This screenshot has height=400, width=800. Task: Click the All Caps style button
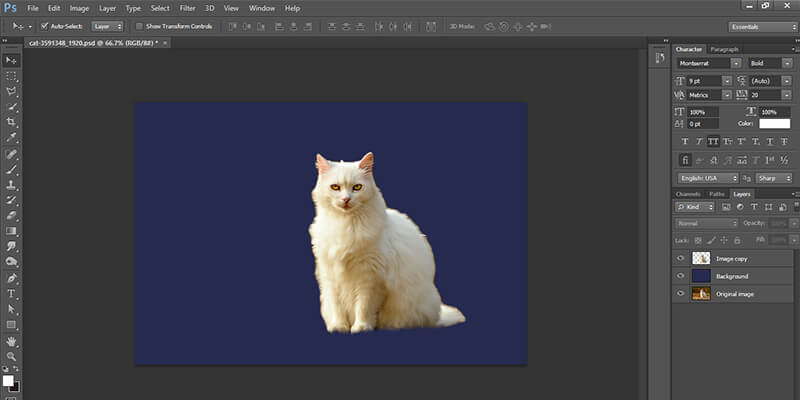point(713,141)
